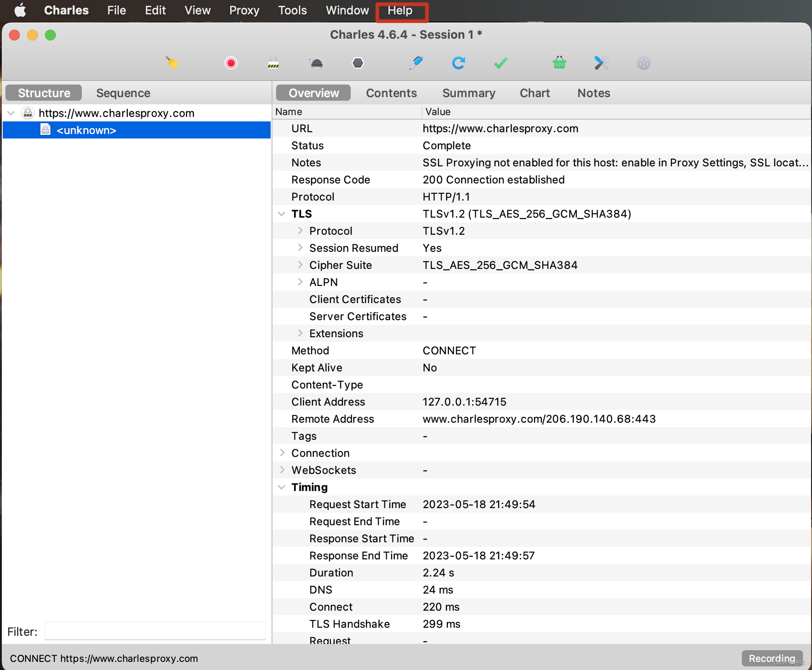Select the Response End Time row

542,555
